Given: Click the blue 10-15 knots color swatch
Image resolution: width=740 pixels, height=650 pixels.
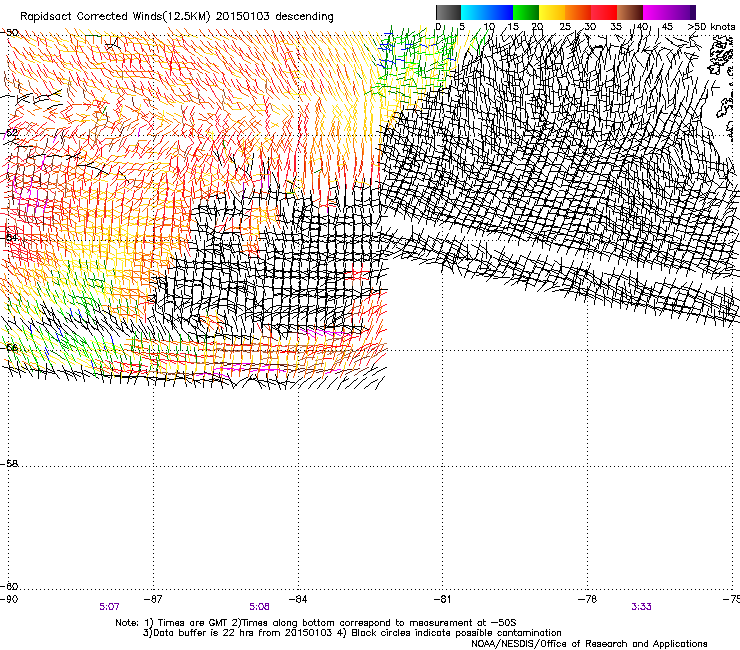Looking at the screenshot, I should (x=500, y=12).
